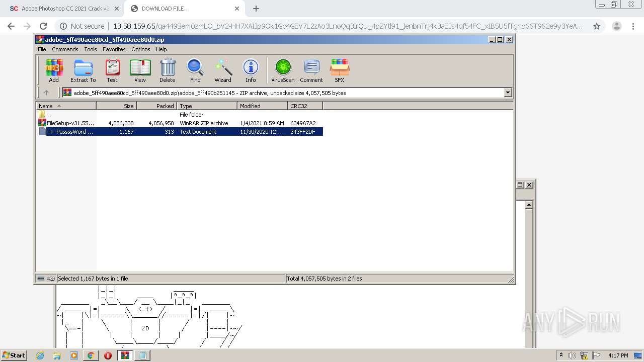Open Internet Explorer from the taskbar

[40, 355]
